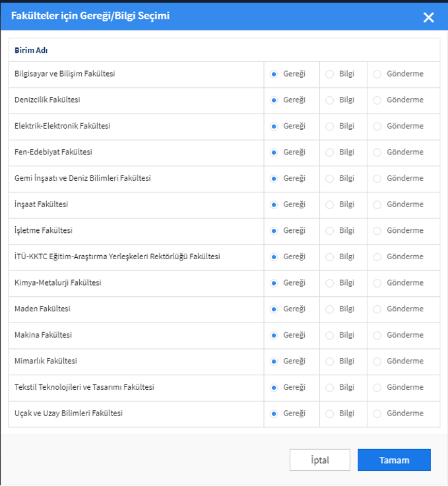448x486 pixels.
Task: Select Gereği for Mimarlık Fakültesi
Action: (x=274, y=361)
